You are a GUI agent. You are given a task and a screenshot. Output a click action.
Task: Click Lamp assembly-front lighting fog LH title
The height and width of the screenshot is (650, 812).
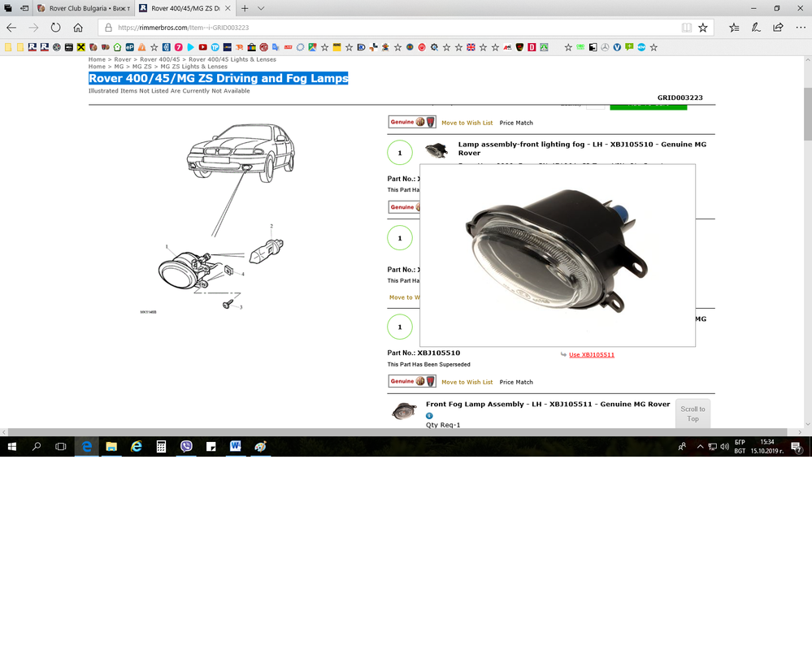pos(582,149)
